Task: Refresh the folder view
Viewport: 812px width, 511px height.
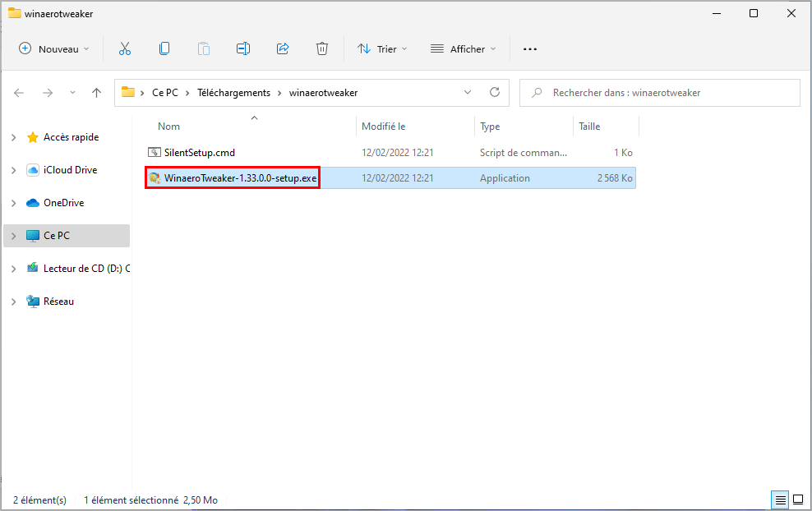Action: tap(495, 92)
